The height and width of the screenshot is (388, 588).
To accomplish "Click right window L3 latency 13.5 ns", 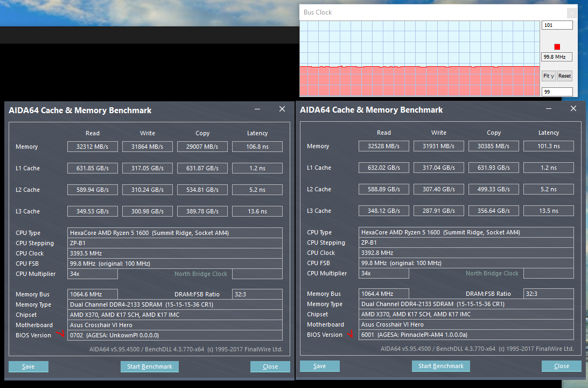I will [x=549, y=211].
